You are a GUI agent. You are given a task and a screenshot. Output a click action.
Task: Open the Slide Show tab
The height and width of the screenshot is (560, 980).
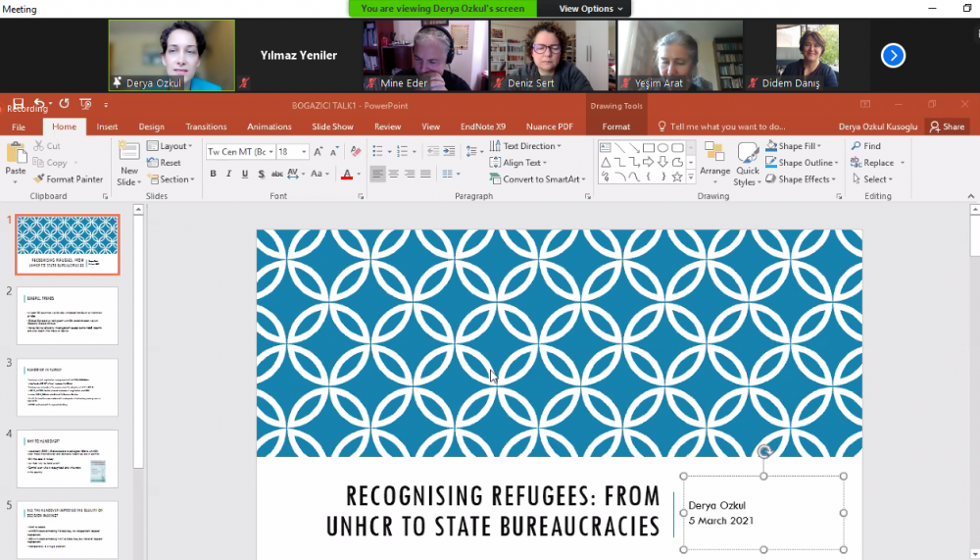tap(332, 127)
